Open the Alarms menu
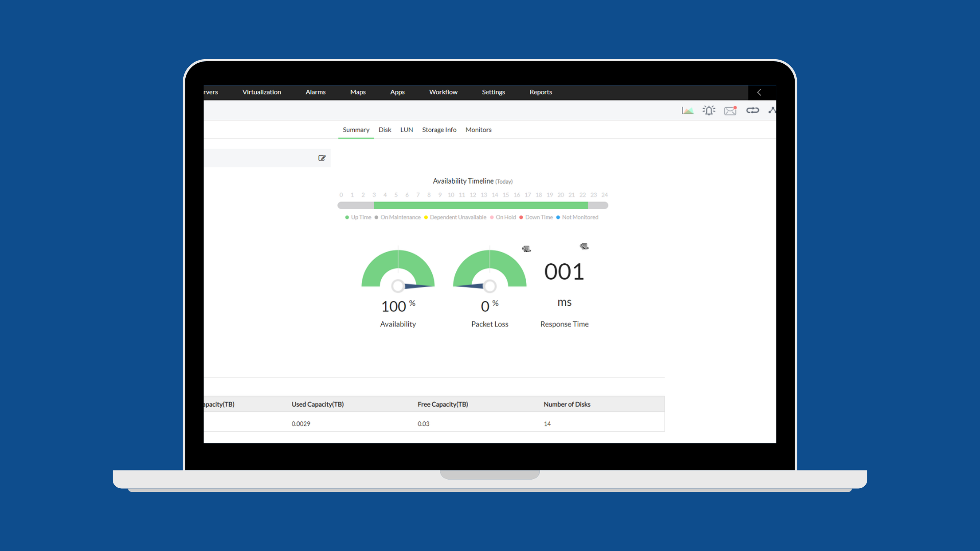This screenshot has height=551, width=980. click(x=315, y=92)
